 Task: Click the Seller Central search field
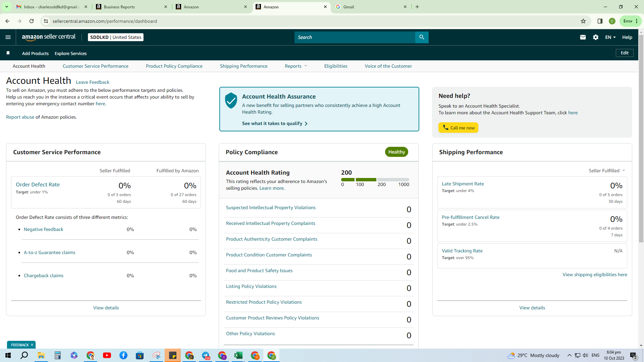pos(355,37)
